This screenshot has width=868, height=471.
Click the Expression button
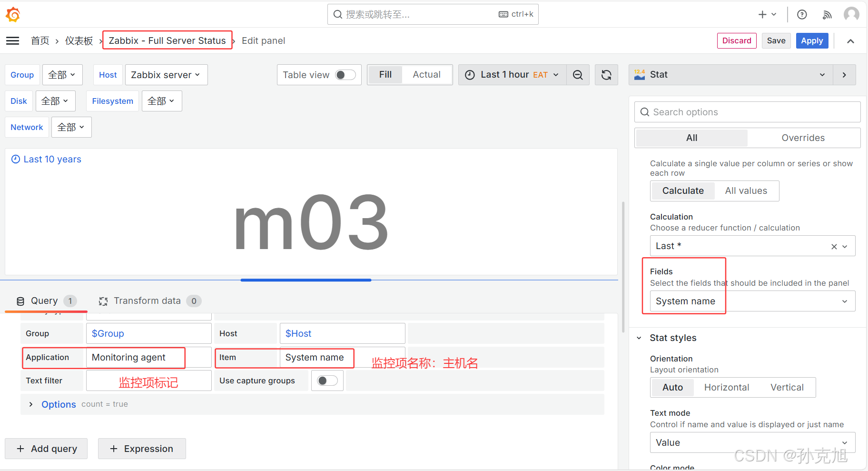click(x=142, y=449)
